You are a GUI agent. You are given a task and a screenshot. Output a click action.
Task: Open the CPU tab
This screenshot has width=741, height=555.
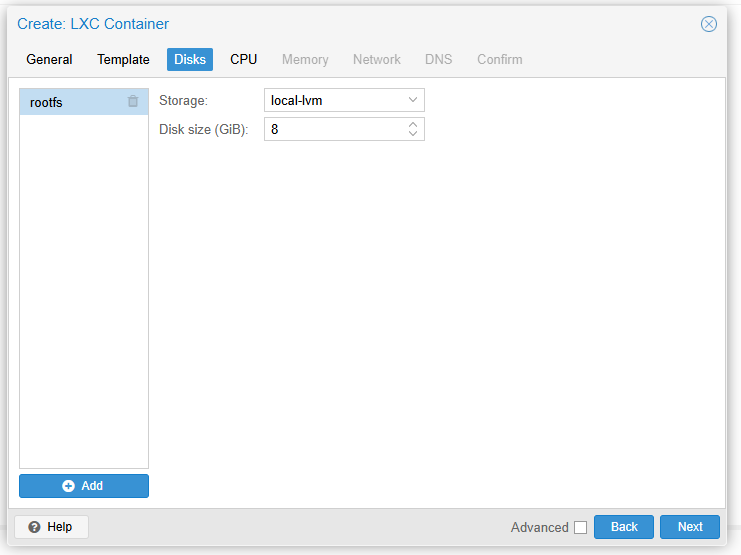(243, 60)
